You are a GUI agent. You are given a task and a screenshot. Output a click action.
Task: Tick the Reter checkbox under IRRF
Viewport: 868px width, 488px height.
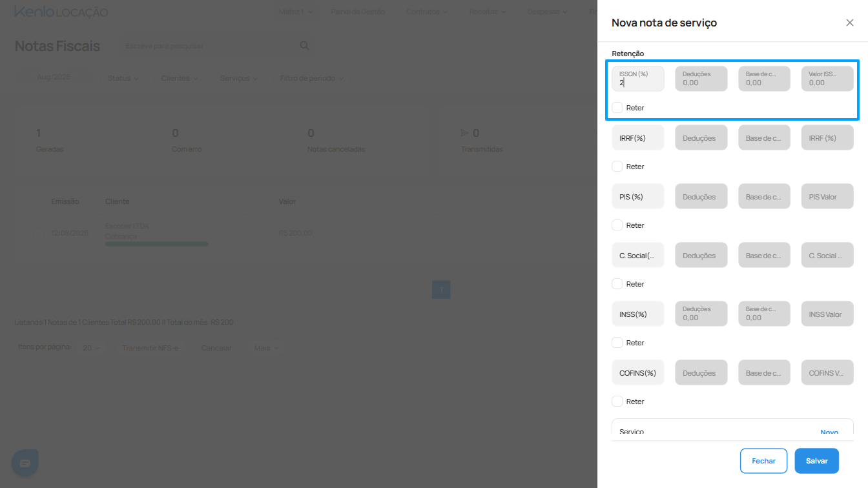(x=617, y=167)
